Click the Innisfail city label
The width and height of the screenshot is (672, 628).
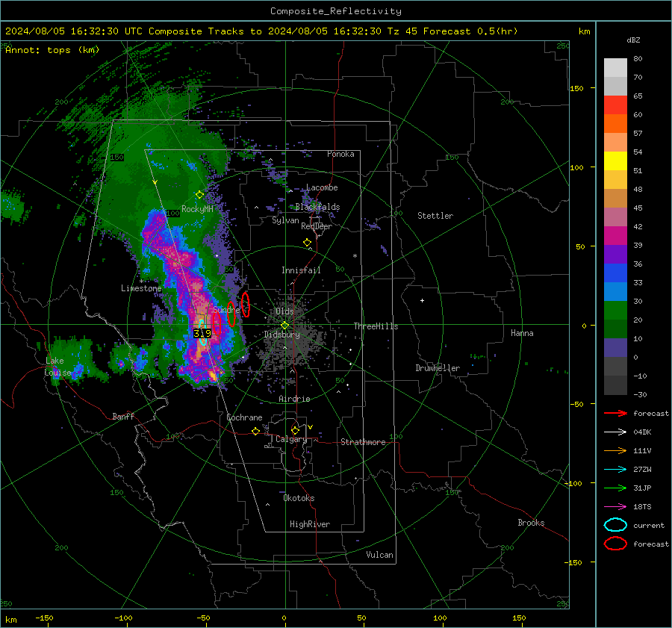coord(301,270)
